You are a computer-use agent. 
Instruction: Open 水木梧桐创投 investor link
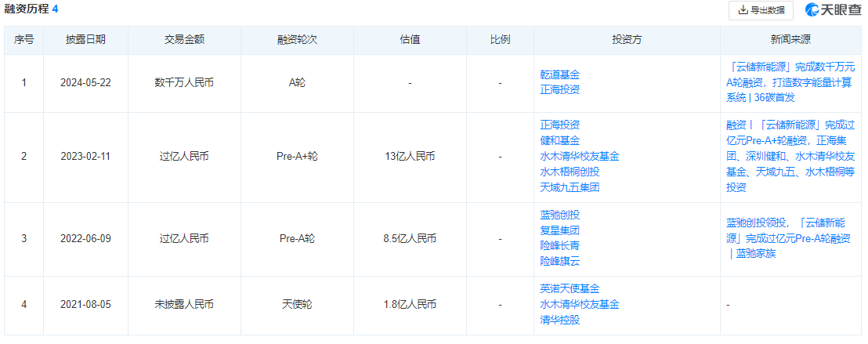[x=570, y=172]
